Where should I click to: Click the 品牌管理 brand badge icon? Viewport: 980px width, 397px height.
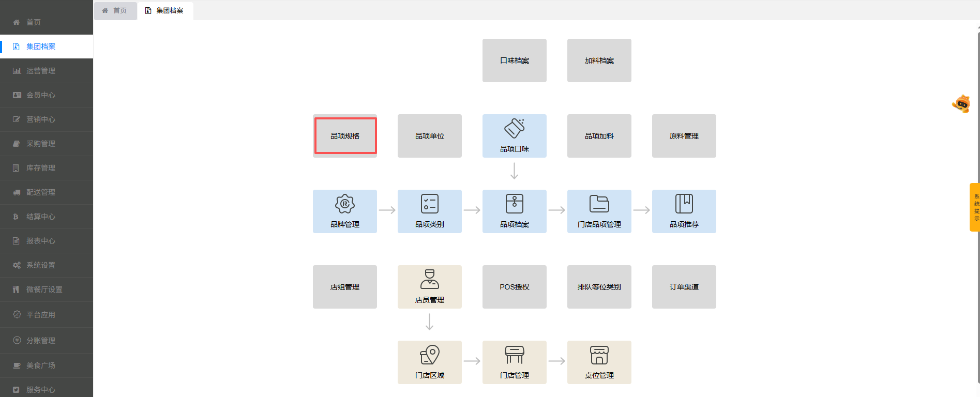[x=344, y=204]
